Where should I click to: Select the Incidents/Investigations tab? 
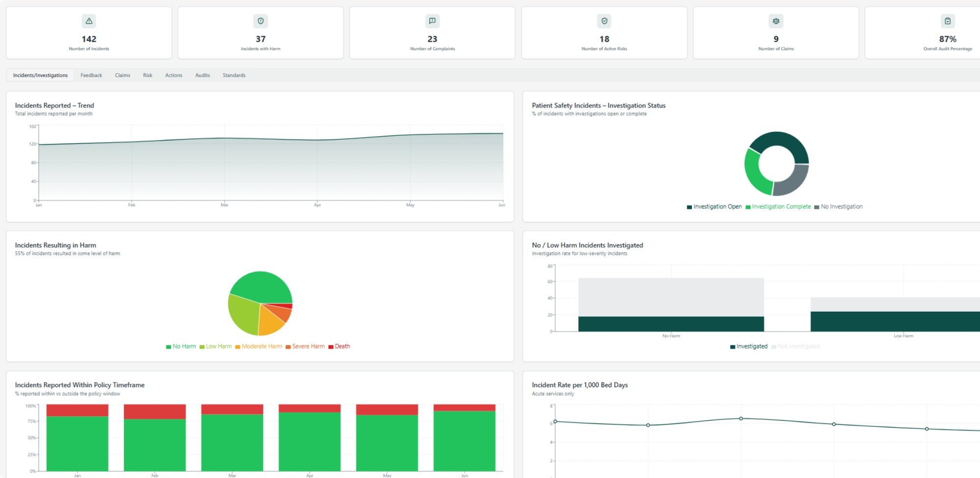[40, 75]
